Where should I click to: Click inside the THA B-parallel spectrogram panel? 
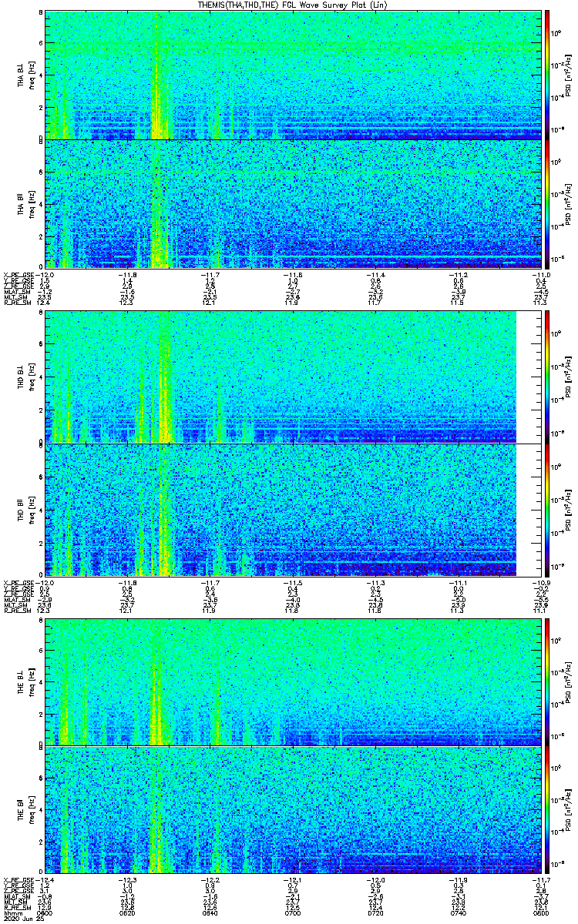coord(293,203)
